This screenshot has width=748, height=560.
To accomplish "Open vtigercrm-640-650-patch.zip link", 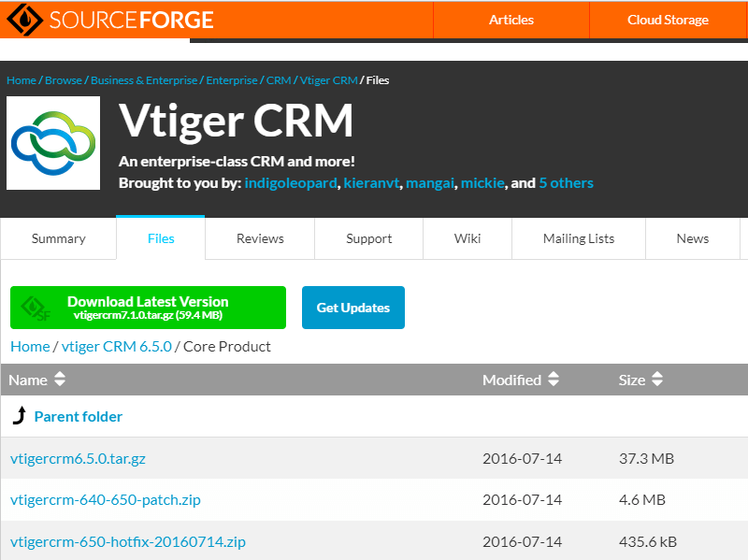I will (x=105, y=500).
